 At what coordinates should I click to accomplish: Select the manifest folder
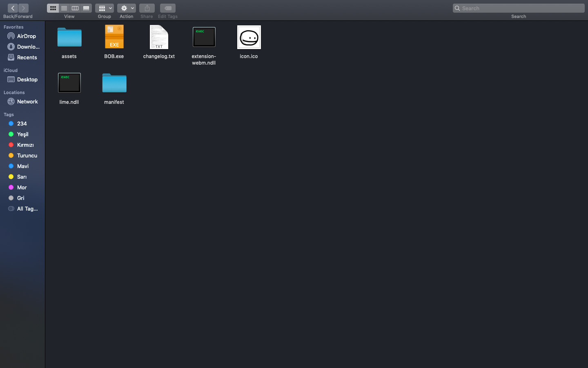[x=114, y=83]
